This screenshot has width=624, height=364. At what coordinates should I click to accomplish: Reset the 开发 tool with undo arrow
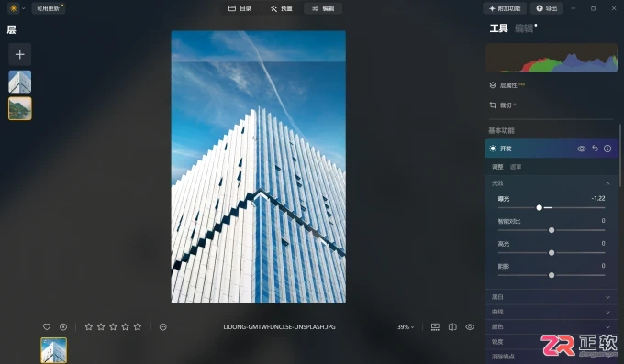595,149
